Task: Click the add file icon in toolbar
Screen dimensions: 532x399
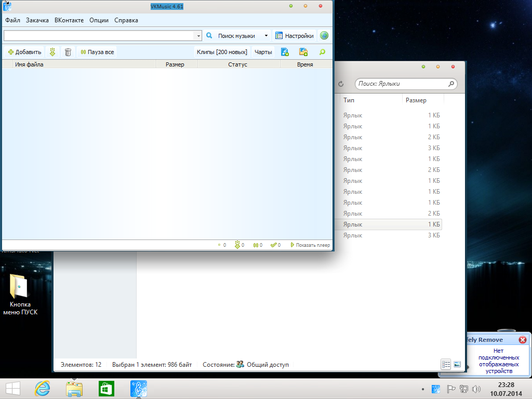Action: coord(285,52)
